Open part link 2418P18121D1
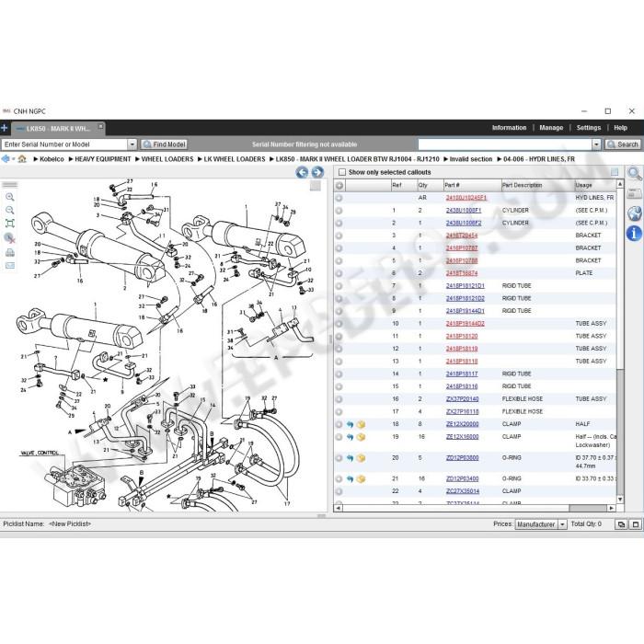Viewport: 644px width, 644px height. click(465, 286)
